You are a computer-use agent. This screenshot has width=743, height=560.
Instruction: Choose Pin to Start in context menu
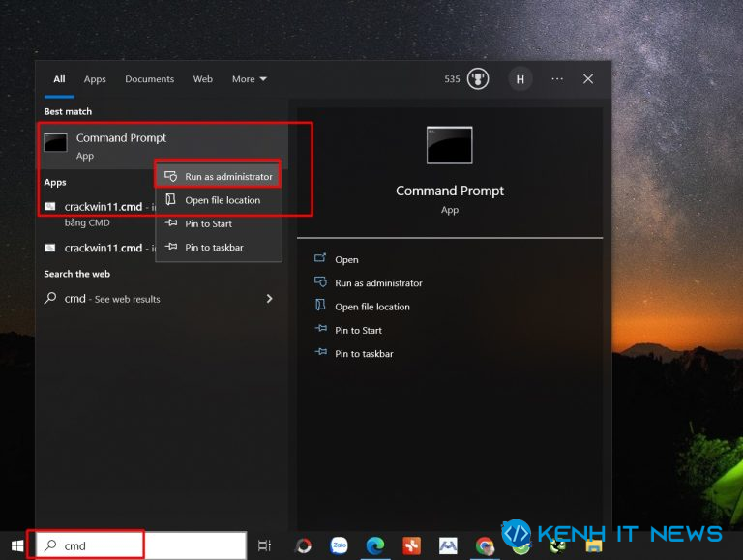tap(219, 223)
